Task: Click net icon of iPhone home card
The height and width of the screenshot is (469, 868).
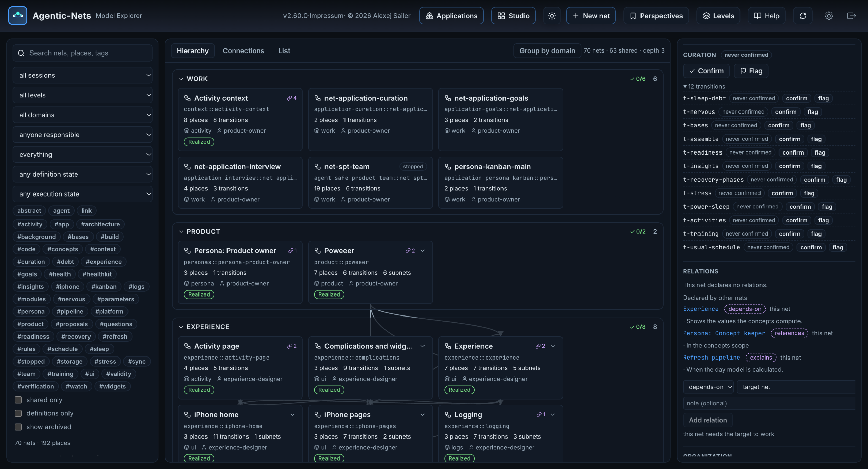Action: [187, 415]
